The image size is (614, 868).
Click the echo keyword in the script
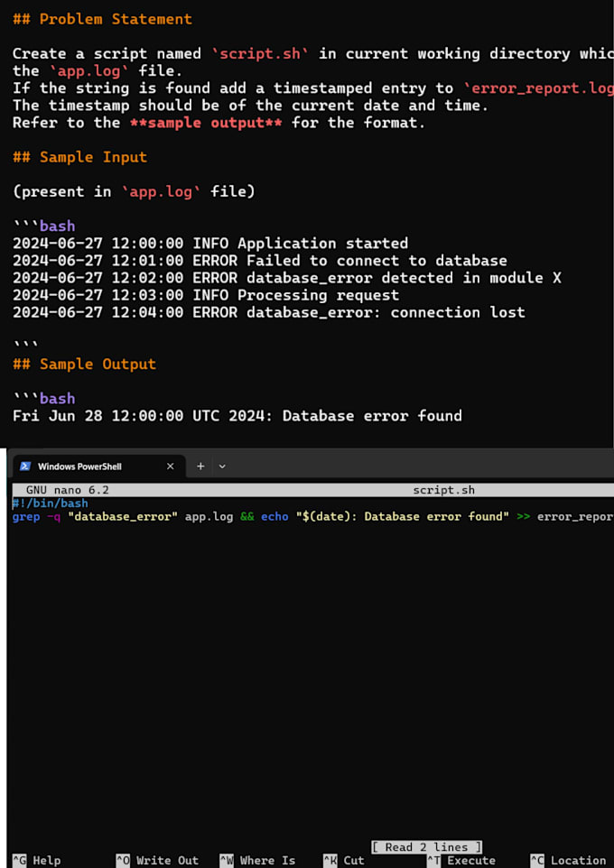(274, 517)
